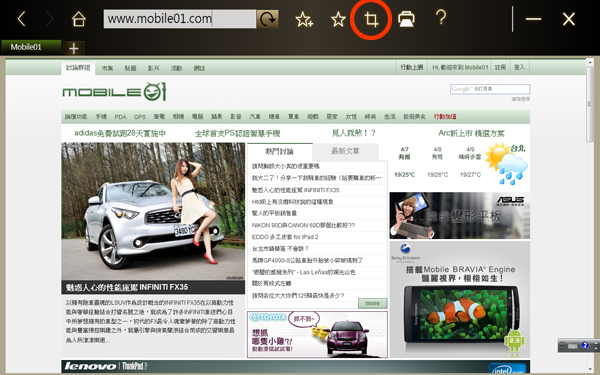Viewport: 600px width, 375px height.
Task: Click the Mobile01 site logo
Action: 114,92
